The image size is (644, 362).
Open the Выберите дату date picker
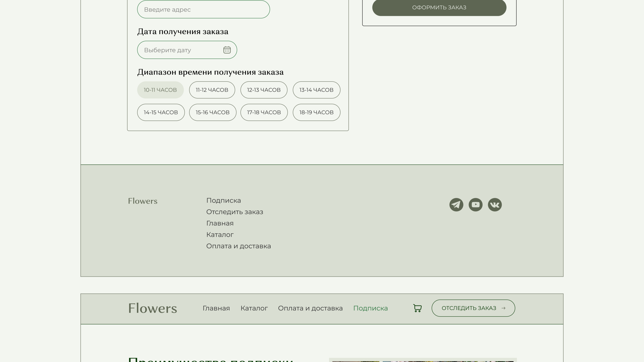pos(180,50)
